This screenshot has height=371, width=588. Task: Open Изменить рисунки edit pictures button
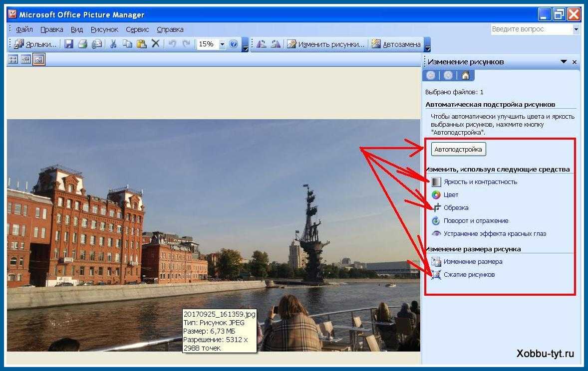tap(325, 44)
